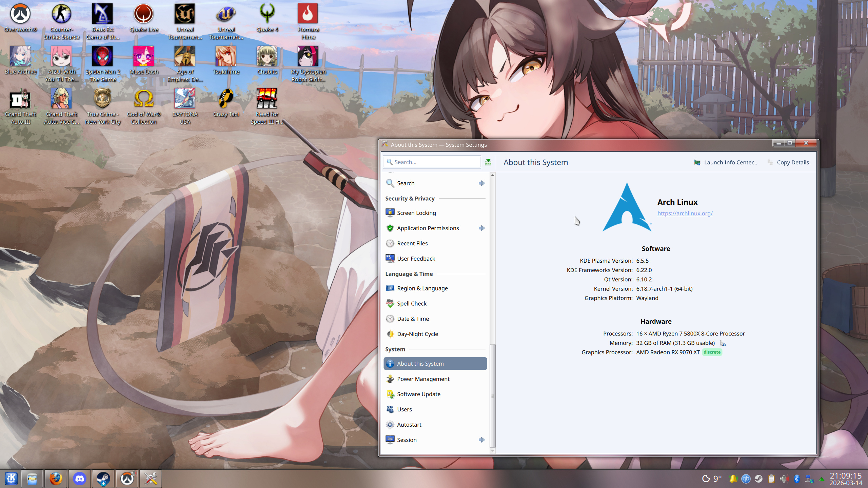Open the notifications bell icon

(x=733, y=479)
